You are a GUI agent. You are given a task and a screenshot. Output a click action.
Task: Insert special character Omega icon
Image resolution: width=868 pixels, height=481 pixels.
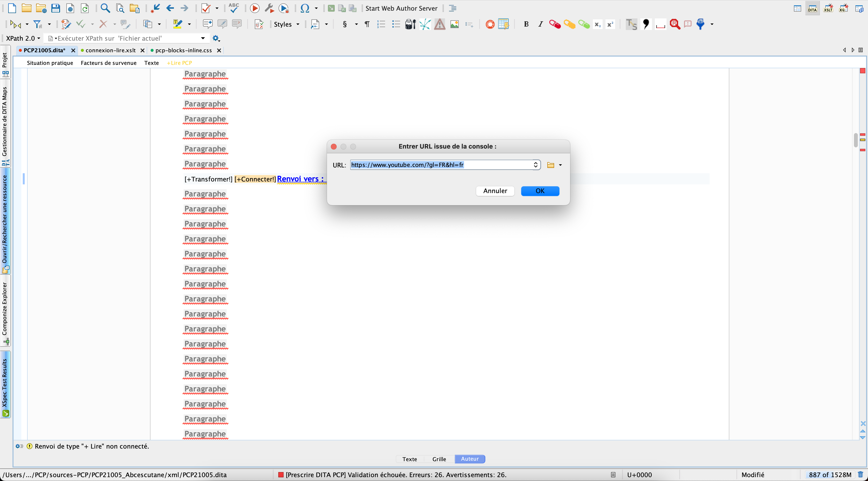(305, 8)
